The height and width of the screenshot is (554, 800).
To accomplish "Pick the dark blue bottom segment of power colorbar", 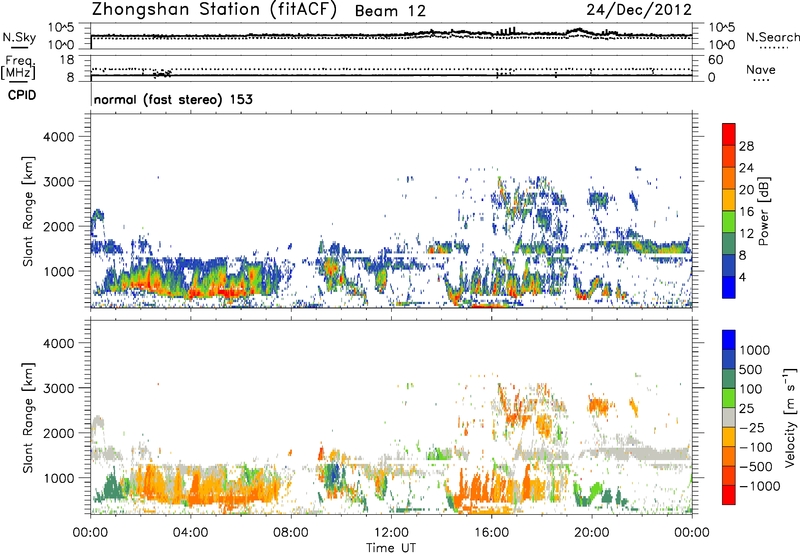I will point(729,288).
